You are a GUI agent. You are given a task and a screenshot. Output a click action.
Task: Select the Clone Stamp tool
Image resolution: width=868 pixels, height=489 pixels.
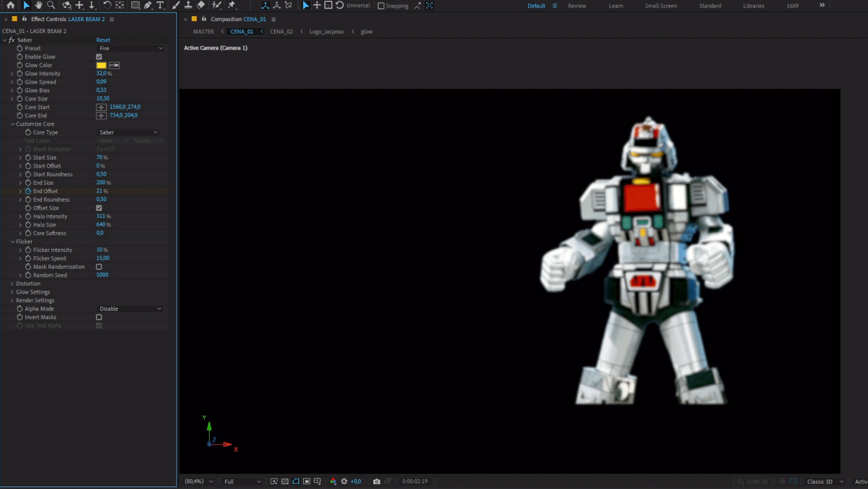coord(188,5)
